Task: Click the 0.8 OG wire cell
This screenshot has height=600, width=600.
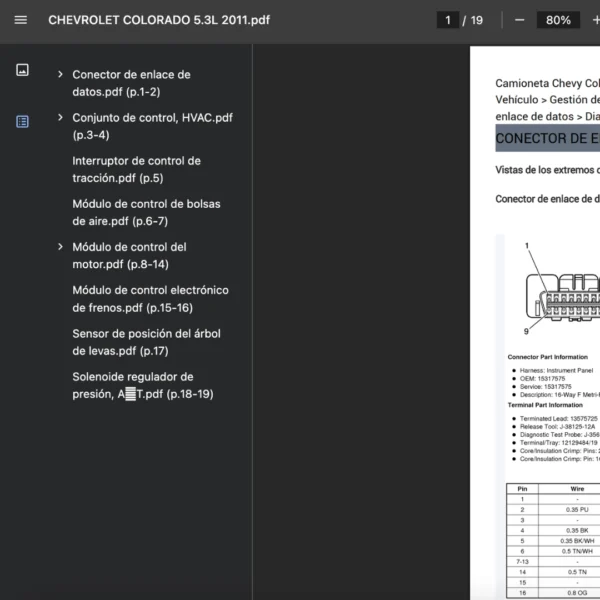Action: (577, 593)
